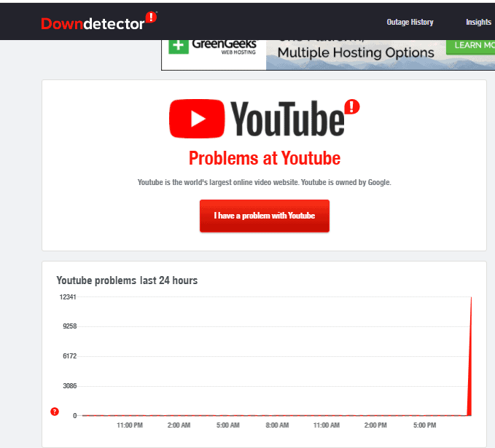Click the 3086 axis value
The height and width of the screenshot is (448, 495).
point(70,386)
